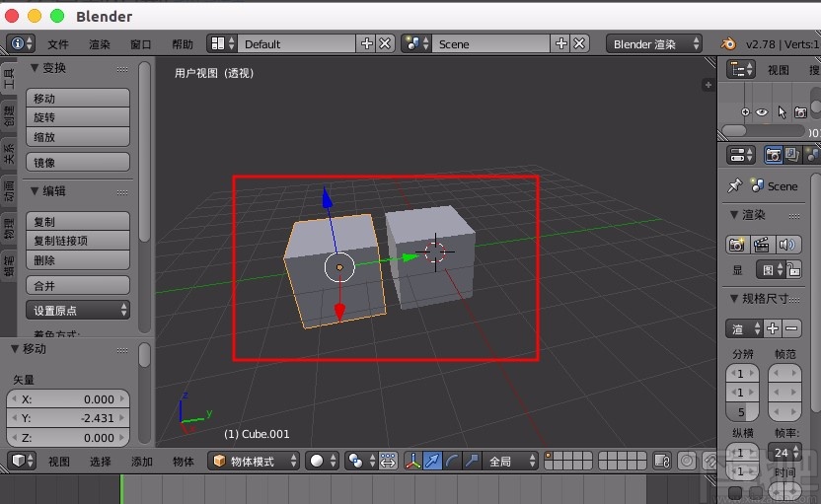
Task: Open the Window menu
Action: click(140, 44)
